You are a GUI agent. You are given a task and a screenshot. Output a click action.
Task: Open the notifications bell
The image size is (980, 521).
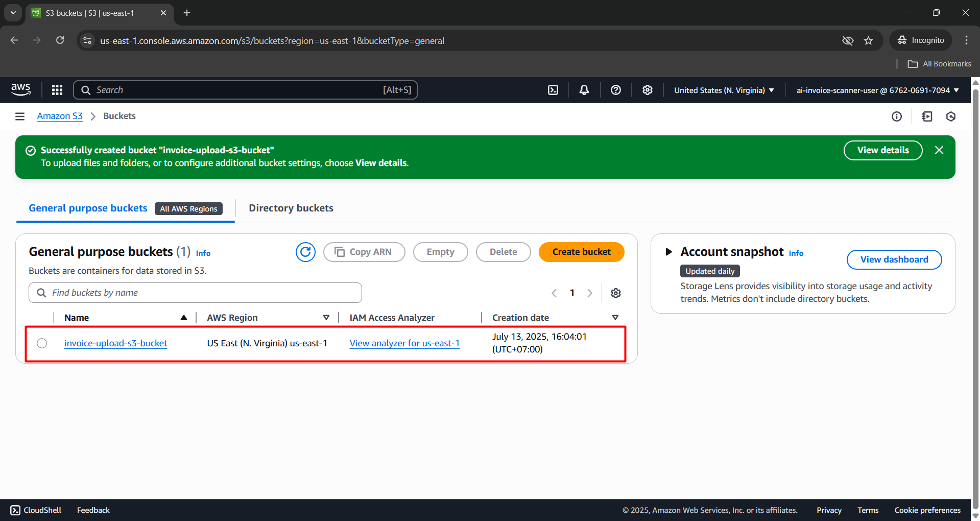coord(584,90)
